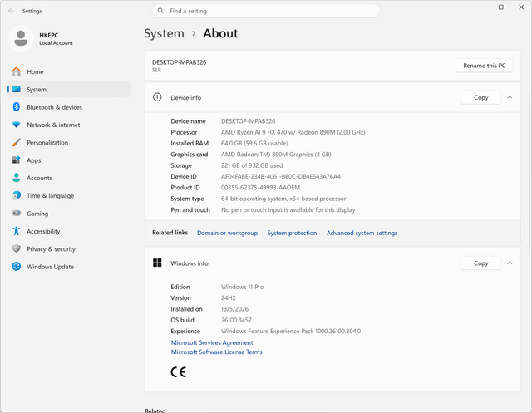
Task: Click the Pen and touch value text
Action: tap(288, 210)
